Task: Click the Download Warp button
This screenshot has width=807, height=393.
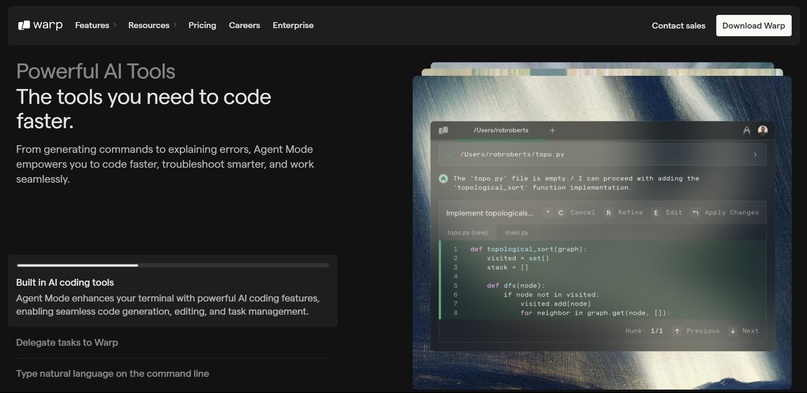Action: (753, 25)
